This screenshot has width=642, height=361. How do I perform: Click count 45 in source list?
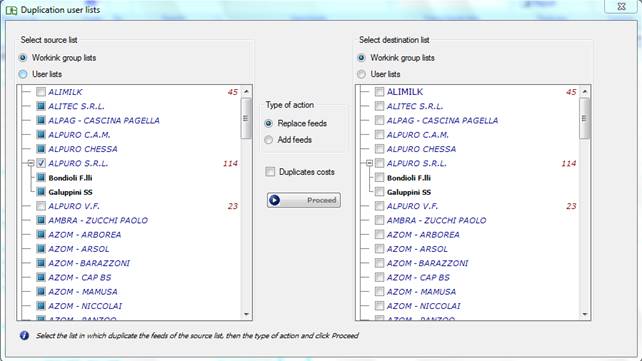click(x=233, y=92)
